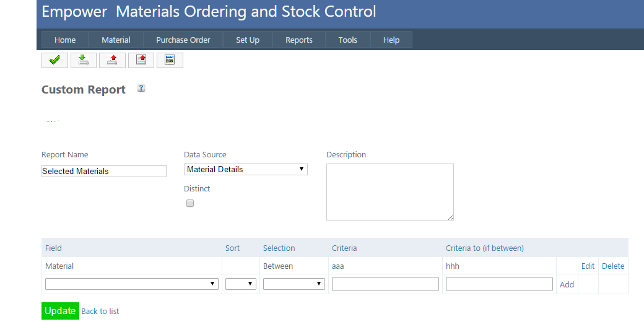Click the green down-arrow toolbar icon
This screenshot has height=332, width=644.
(84, 60)
